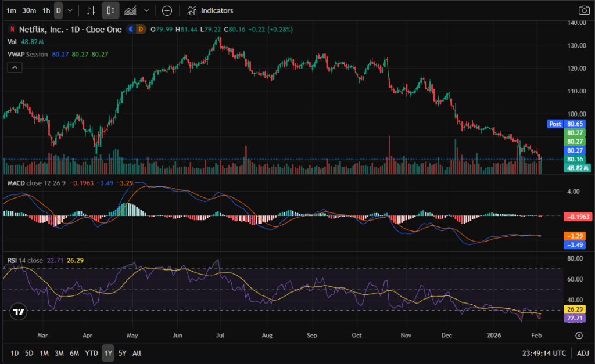Image resolution: width=595 pixels, height=364 pixels.
Task: Select the Candles chart style icon
Action: click(x=111, y=10)
